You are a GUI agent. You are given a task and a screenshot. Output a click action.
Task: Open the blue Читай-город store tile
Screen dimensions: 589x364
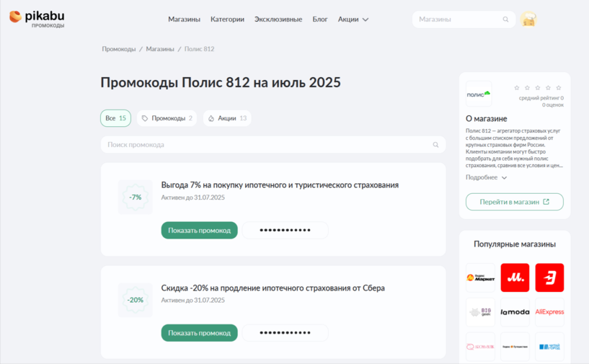[x=549, y=347]
